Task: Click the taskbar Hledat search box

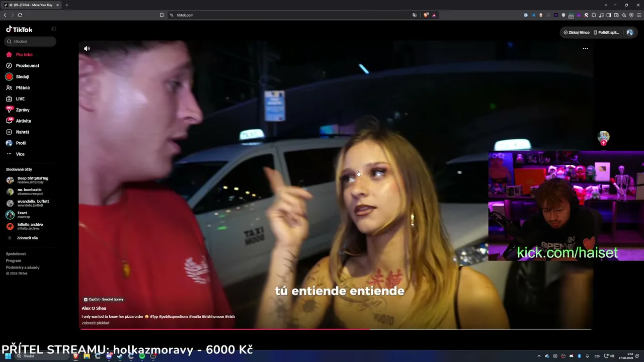Action: [x=42, y=356]
